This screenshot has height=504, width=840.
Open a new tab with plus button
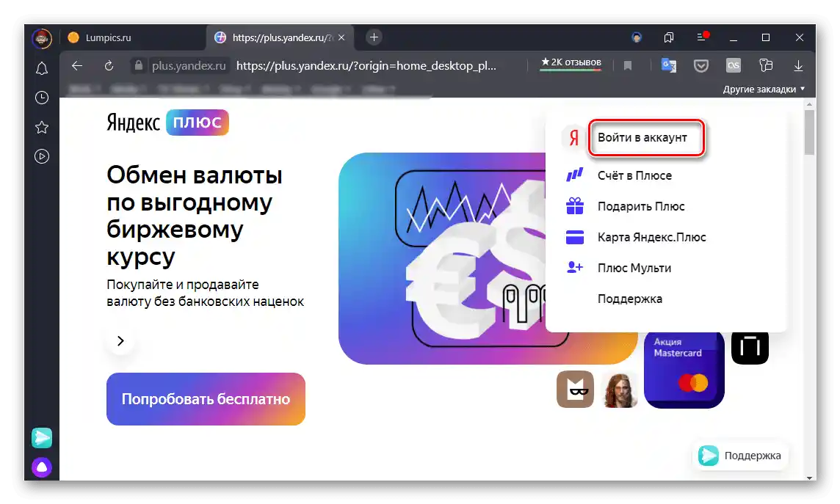(x=374, y=37)
